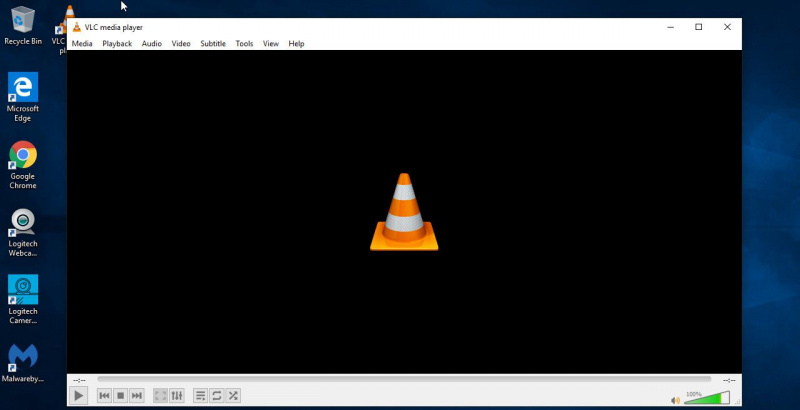Open the Audio menu
The image size is (800, 410).
[x=152, y=43]
